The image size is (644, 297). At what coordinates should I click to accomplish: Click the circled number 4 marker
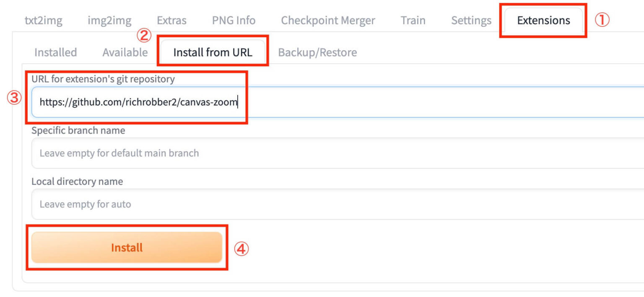(241, 250)
